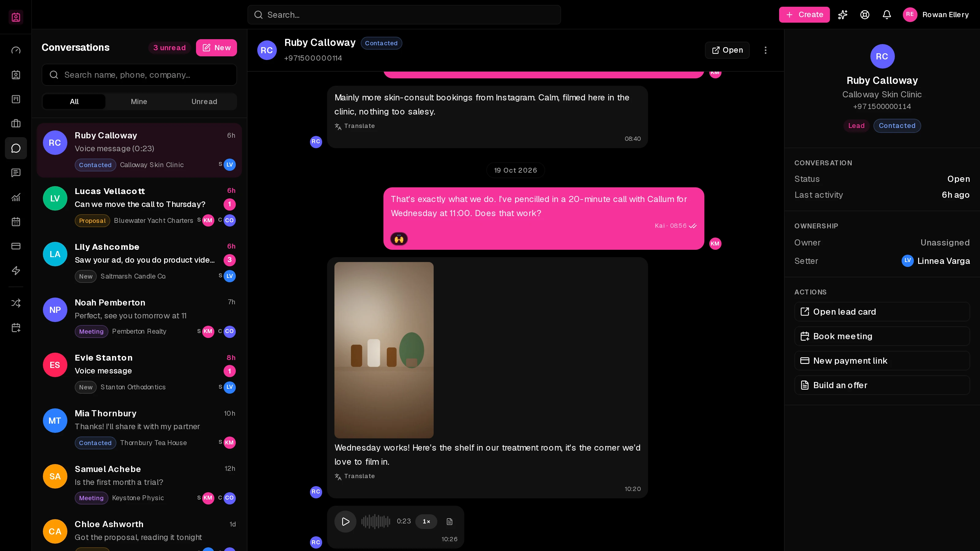This screenshot has height=551, width=980.
Task: Click New payment link action
Action: [882, 361]
